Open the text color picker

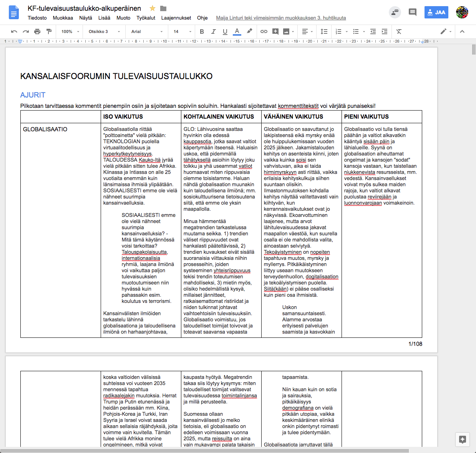point(237,31)
